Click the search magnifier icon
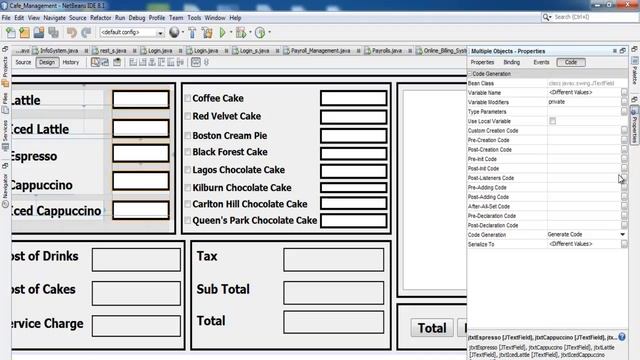This screenshot has width=640, height=360. (546, 17)
